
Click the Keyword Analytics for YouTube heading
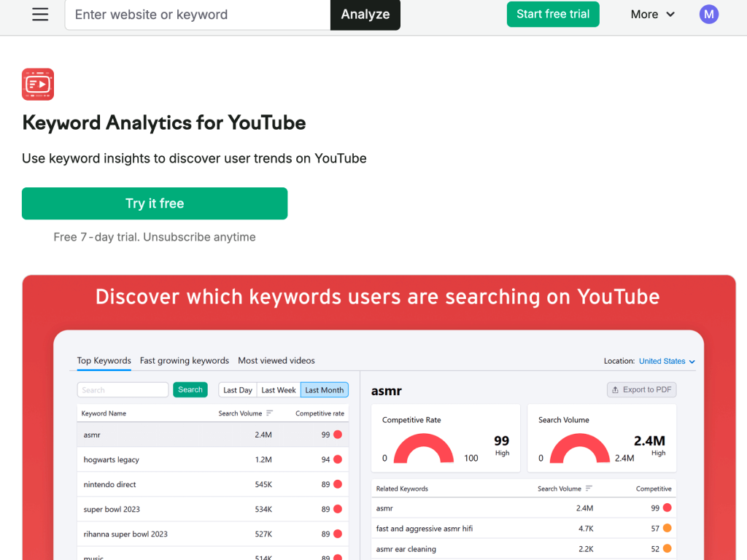coord(164,122)
